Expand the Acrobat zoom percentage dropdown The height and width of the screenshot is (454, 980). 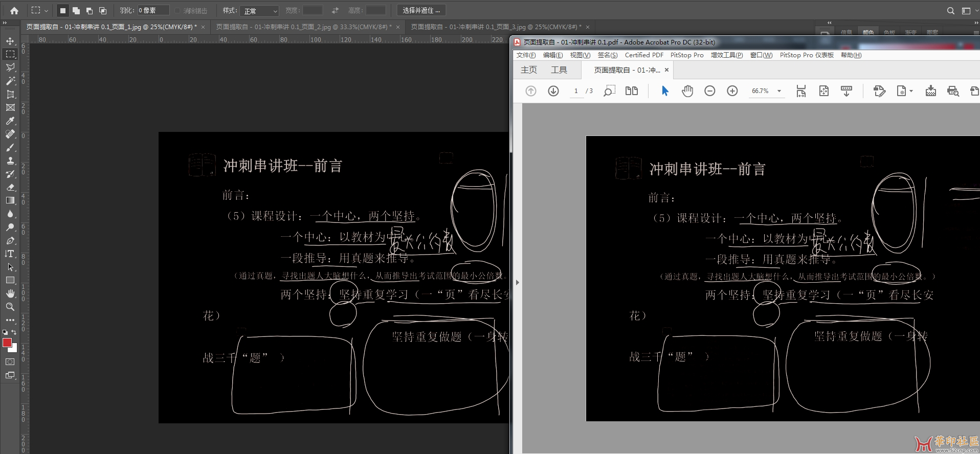pyautogui.click(x=779, y=91)
